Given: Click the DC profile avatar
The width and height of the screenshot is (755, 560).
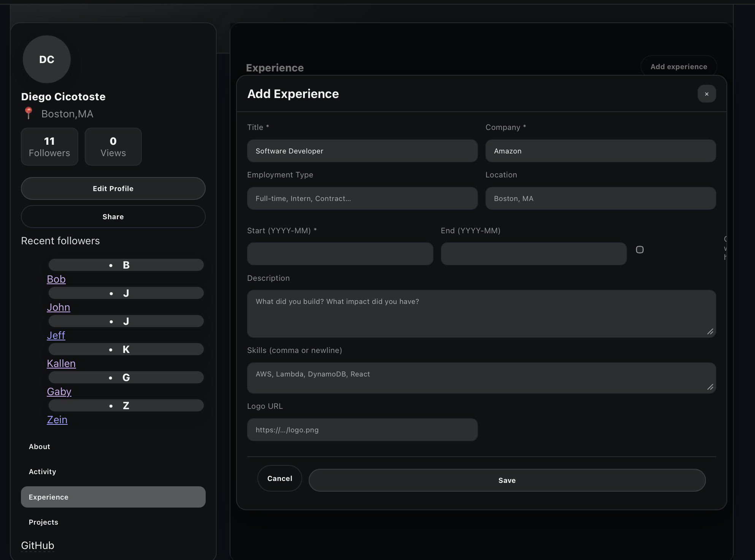Looking at the screenshot, I should tap(47, 60).
